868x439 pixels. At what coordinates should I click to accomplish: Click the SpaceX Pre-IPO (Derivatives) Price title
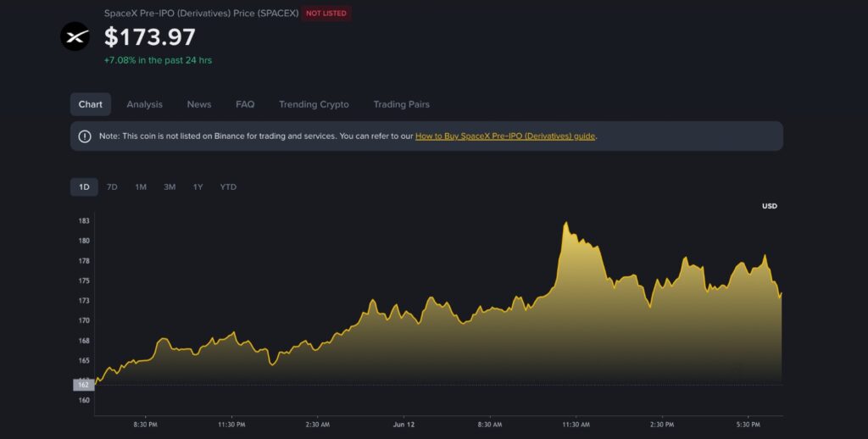202,13
